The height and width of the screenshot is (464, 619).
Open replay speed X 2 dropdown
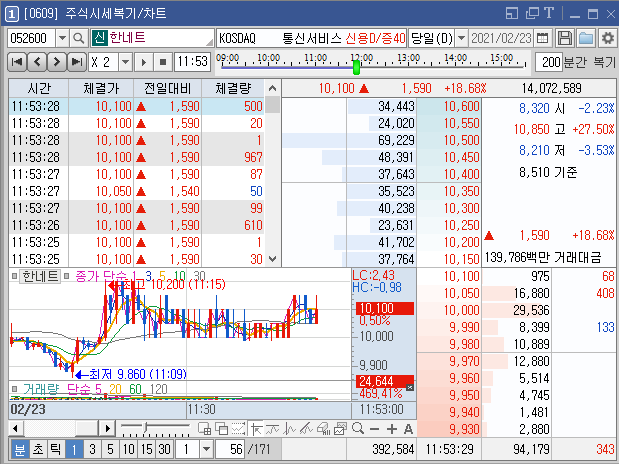coord(126,62)
